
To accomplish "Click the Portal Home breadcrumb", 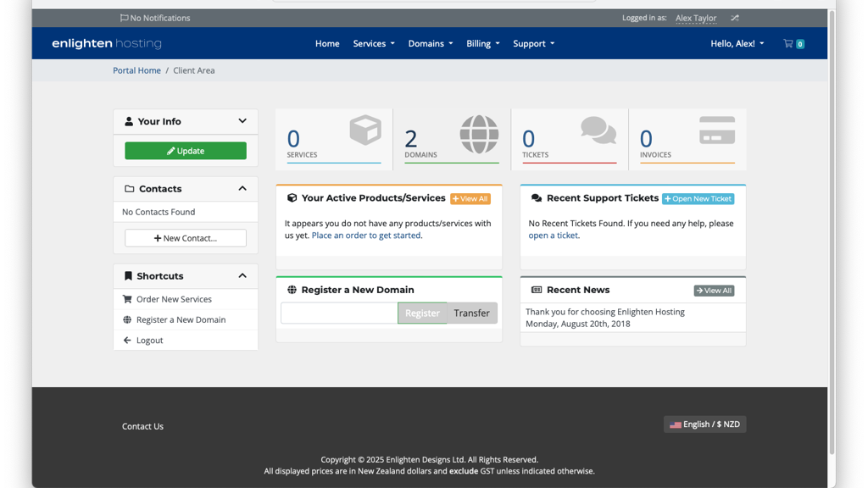I will pos(136,70).
